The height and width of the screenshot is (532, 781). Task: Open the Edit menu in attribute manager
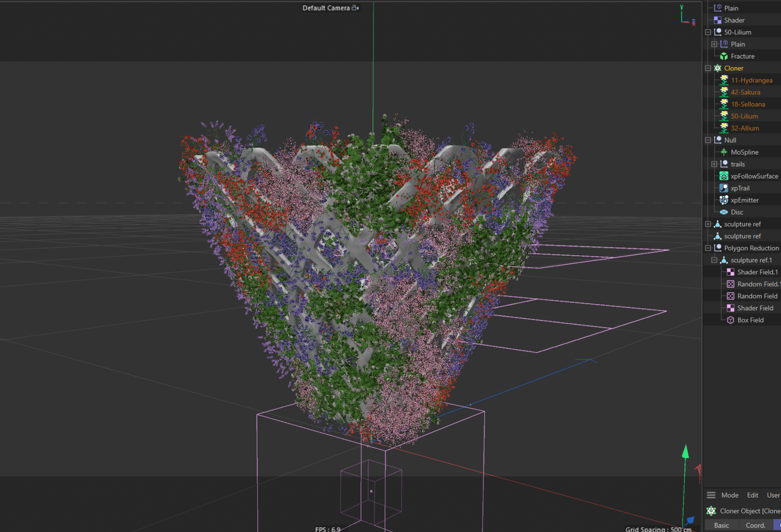752,495
